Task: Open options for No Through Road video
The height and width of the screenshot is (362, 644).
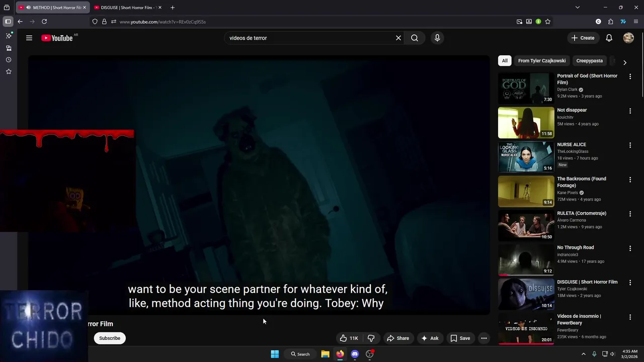Action: point(630,248)
